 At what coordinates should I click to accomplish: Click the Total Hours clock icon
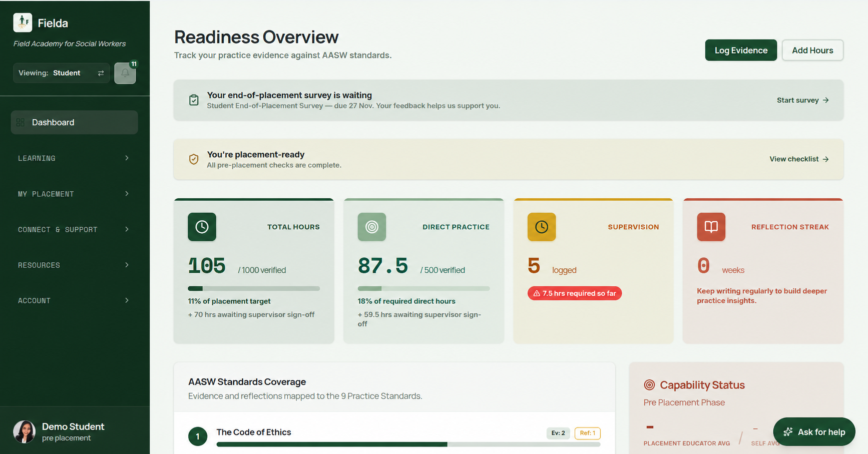[x=202, y=227]
